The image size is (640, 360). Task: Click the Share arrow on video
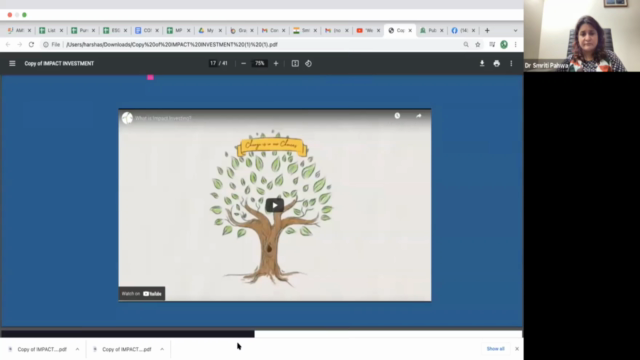click(x=419, y=116)
